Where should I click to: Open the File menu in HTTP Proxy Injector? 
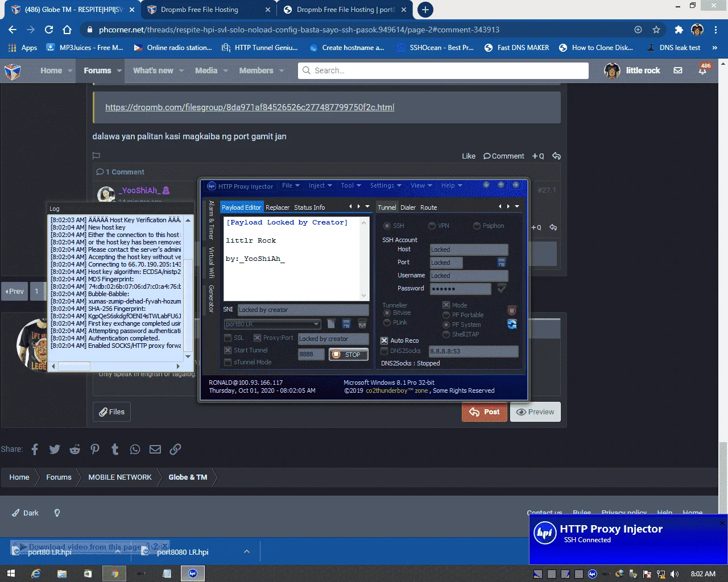coord(290,185)
